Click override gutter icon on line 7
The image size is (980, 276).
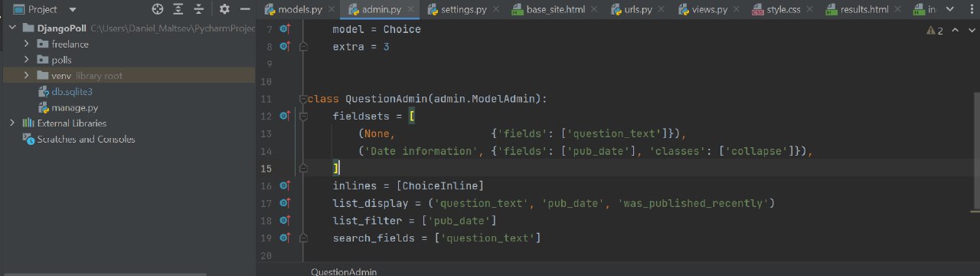click(285, 29)
